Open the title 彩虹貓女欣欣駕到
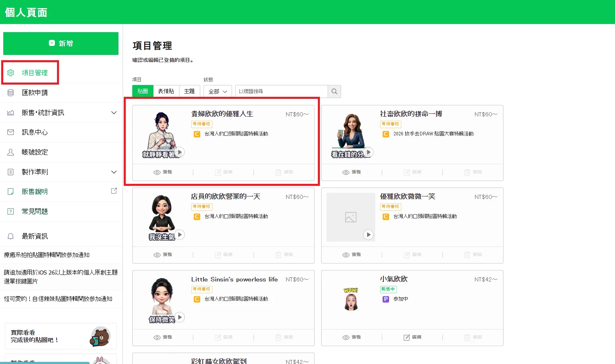615x364 pixels. pos(219,361)
